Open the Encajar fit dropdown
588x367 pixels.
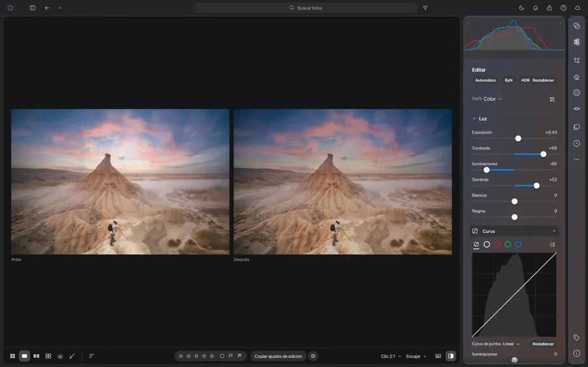pos(416,357)
